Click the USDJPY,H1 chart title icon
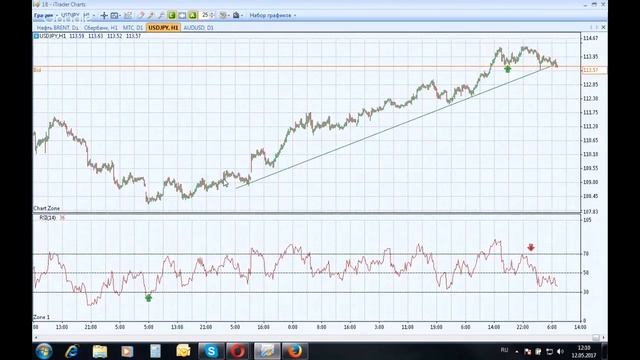Image resolution: width=640 pixels, height=360 pixels. 36,36
